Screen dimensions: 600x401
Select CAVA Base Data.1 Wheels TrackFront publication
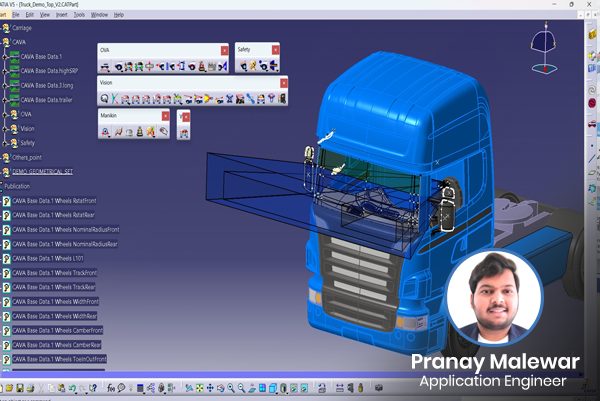point(54,272)
